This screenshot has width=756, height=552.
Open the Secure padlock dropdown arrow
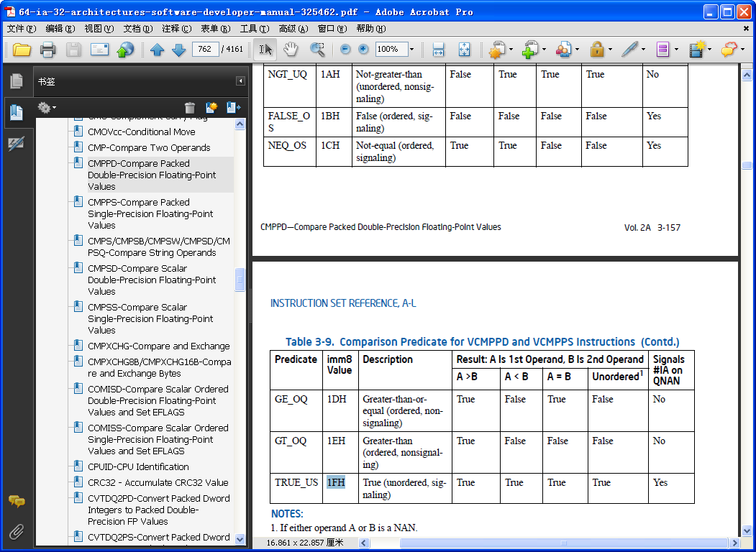point(610,50)
